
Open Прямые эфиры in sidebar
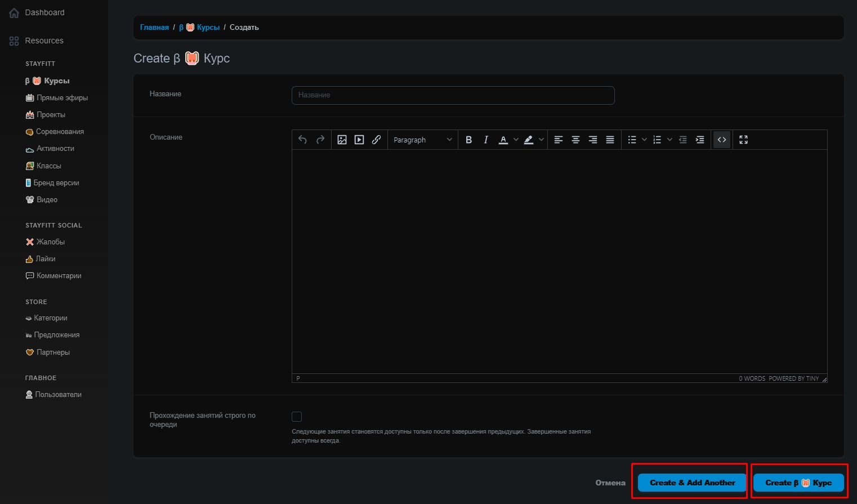(x=62, y=98)
